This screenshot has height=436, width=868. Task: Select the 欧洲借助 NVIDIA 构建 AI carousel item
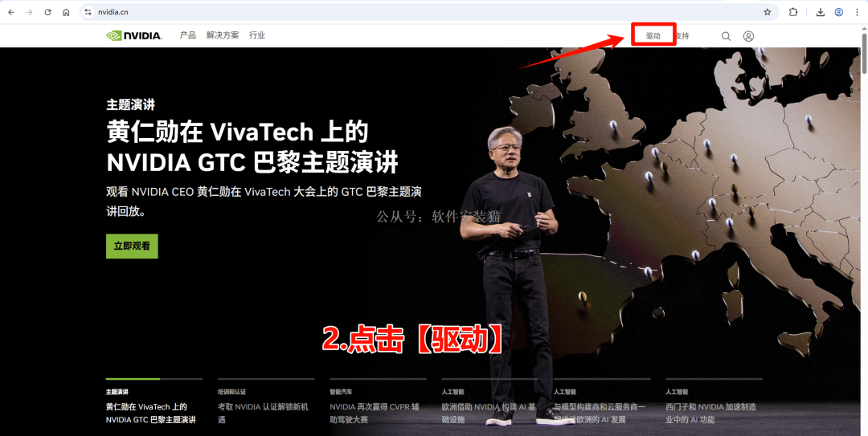tap(490, 402)
